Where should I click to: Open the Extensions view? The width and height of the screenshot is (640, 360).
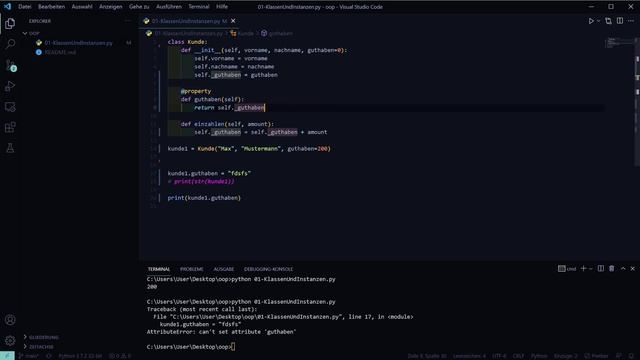tap(10, 127)
